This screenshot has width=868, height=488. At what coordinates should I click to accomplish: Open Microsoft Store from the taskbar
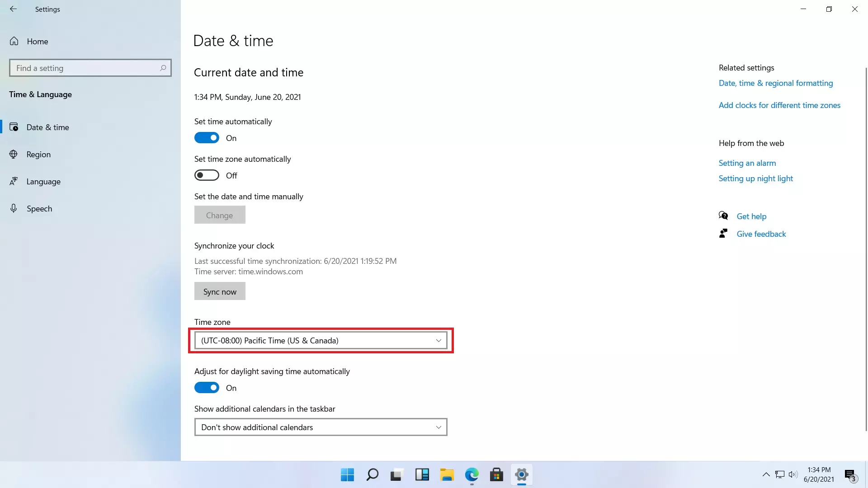(x=496, y=475)
